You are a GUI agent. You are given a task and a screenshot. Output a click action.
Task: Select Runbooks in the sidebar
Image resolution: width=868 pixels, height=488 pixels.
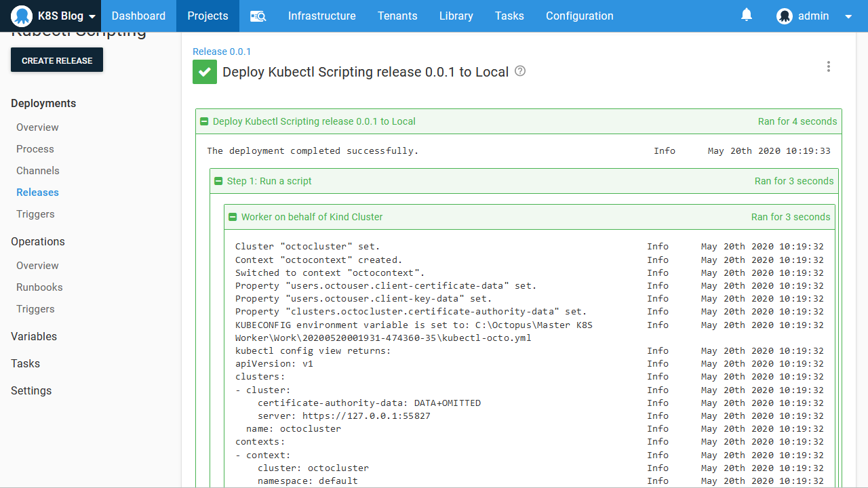39,287
